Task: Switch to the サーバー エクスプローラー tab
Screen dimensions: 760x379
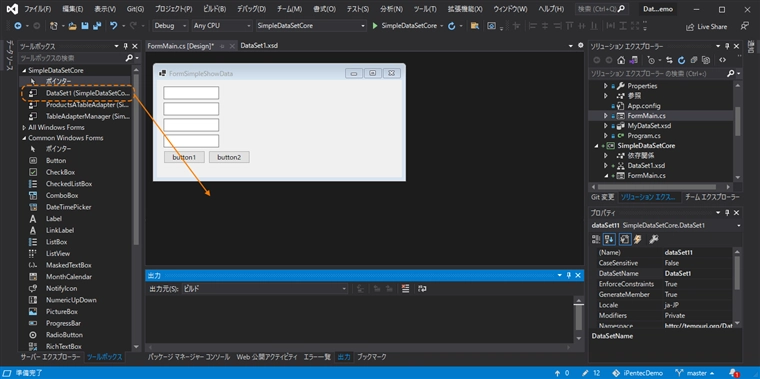Action: tap(50, 357)
